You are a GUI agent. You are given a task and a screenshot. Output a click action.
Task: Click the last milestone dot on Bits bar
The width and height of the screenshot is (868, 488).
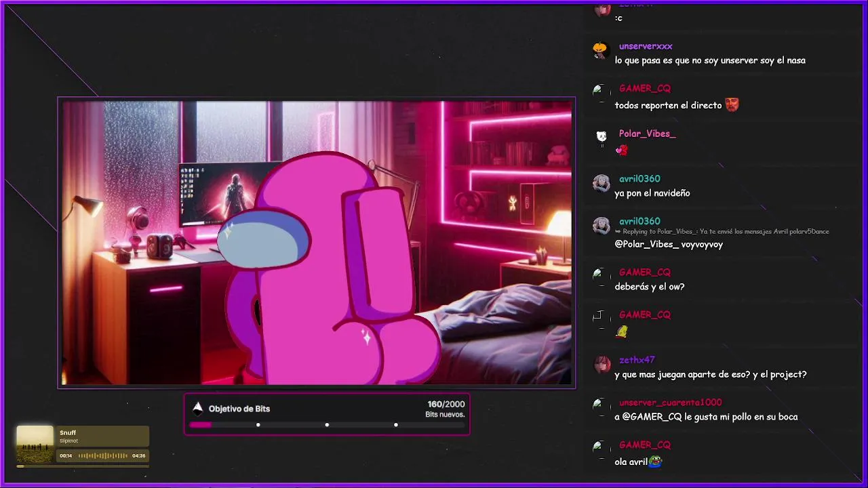point(396,425)
